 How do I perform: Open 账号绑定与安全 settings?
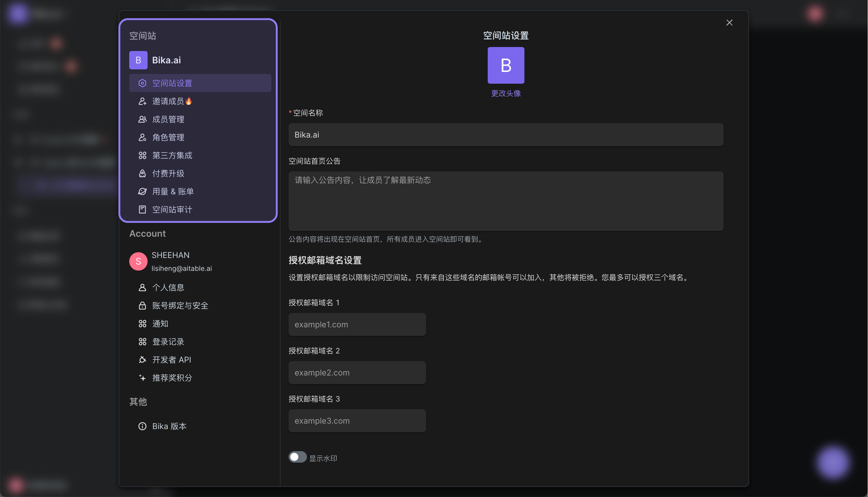point(200,306)
